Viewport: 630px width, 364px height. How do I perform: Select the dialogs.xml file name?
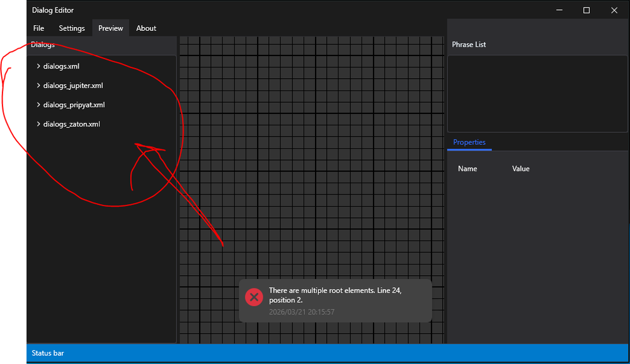pyautogui.click(x=61, y=66)
